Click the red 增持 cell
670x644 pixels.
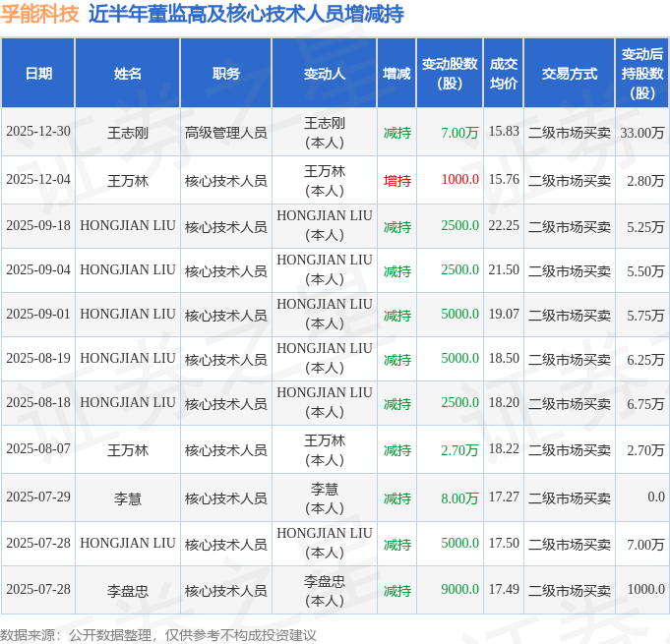(397, 180)
